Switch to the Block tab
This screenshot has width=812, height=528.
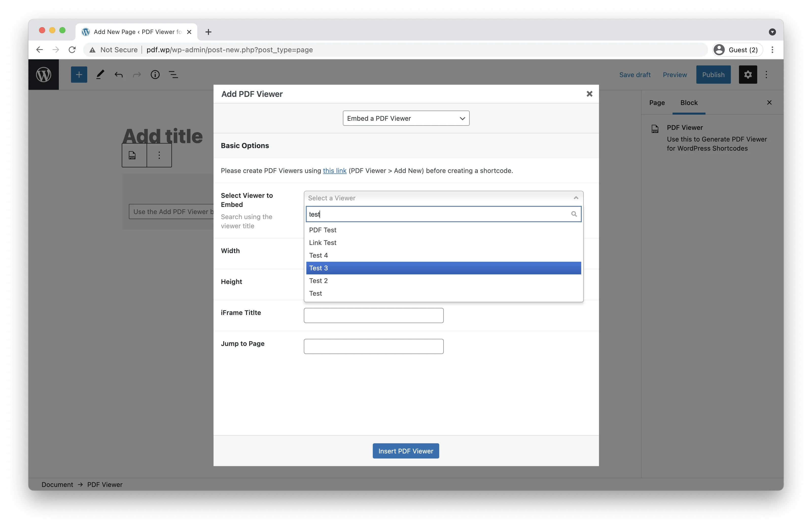pos(689,102)
